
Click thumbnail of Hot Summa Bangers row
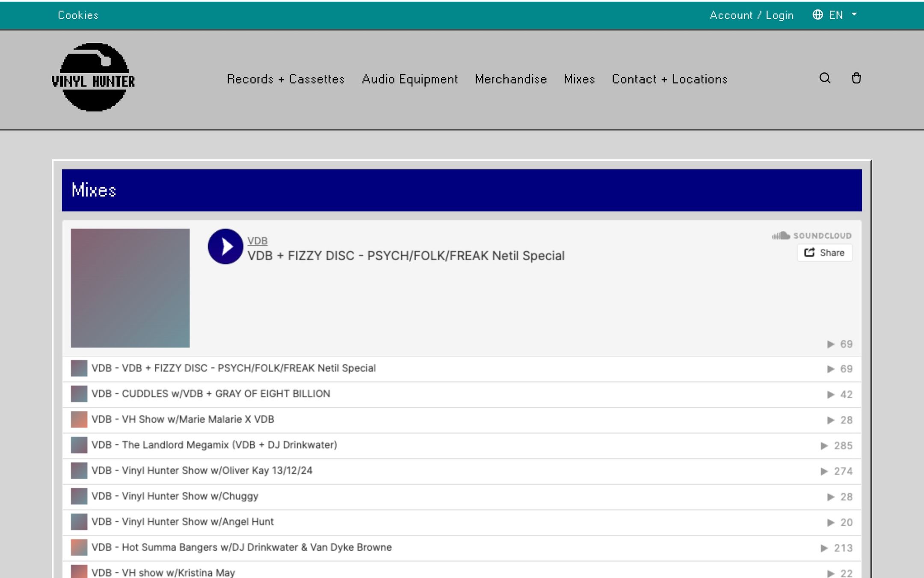(79, 548)
